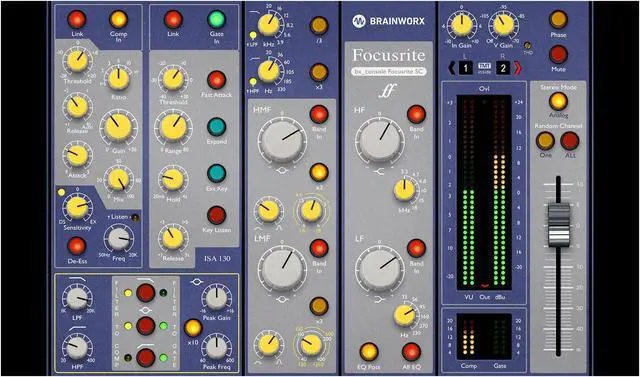Click red routing button under peak filter symbol
Viewport: 640px width, 377px height.
(146, 326)
